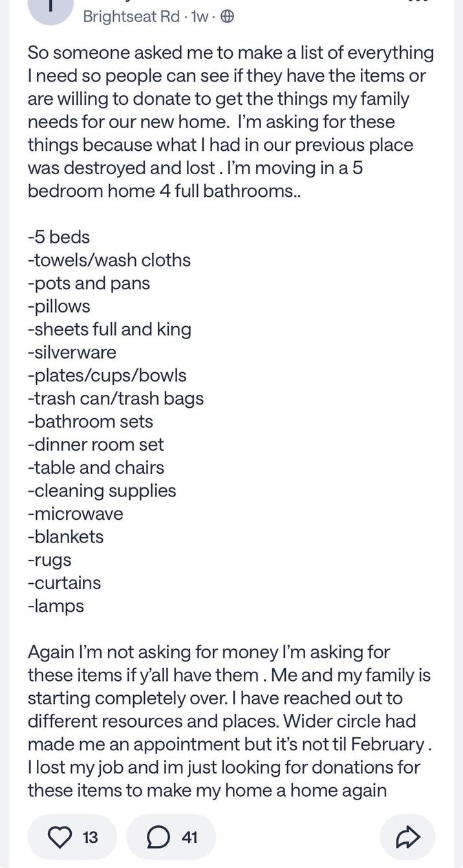Select the "-towels/wash cloths" line

[x=109, y=260]
